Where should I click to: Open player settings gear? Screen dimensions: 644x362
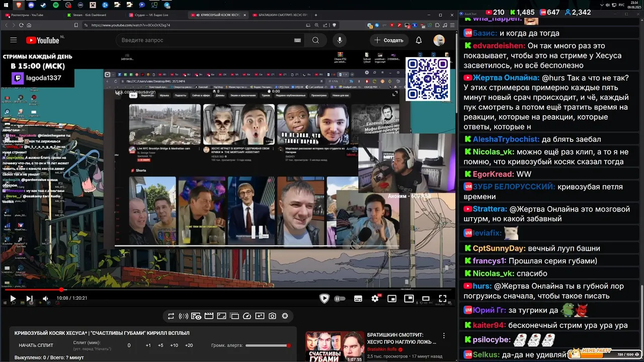click(x=375, y=299)
